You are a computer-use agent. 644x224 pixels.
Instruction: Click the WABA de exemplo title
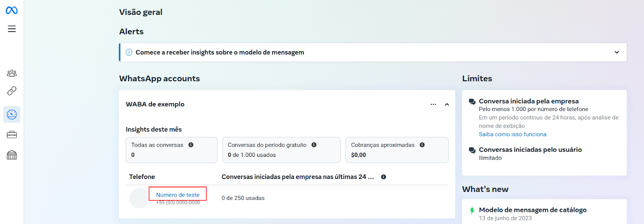[155, 104]
